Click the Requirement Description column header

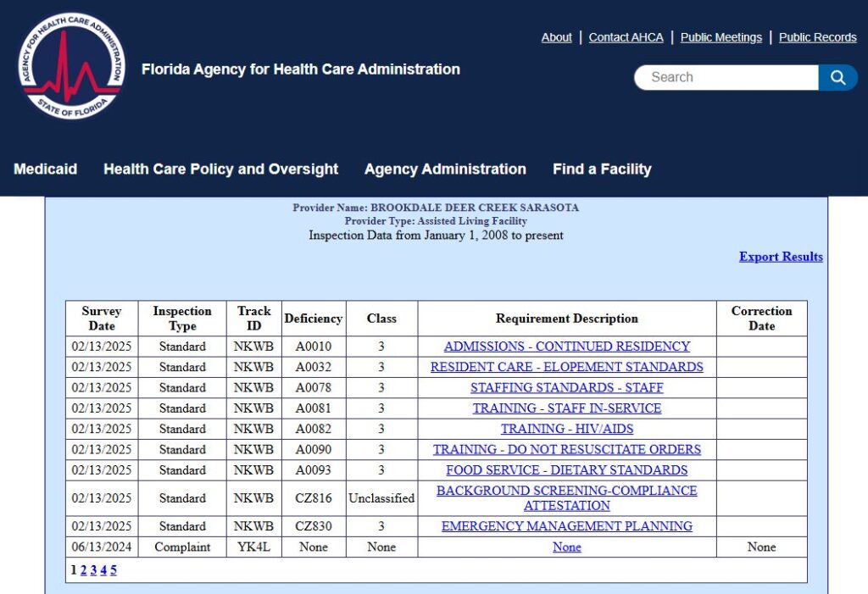pyautogui.click(x=567, y=319)
